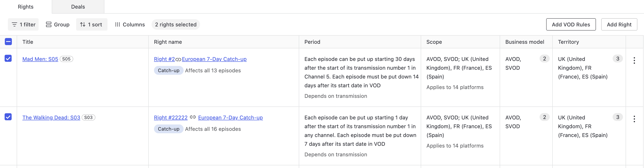Click territory count badge 3 in Walking Dead row

click(x=618, y=117)
